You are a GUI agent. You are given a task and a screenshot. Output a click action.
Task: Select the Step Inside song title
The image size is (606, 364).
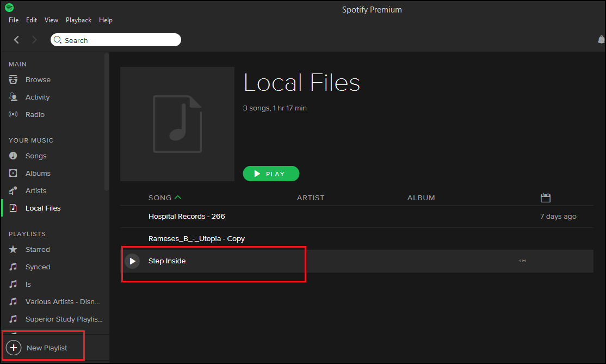pyautogui.click(x=167, y=261)
